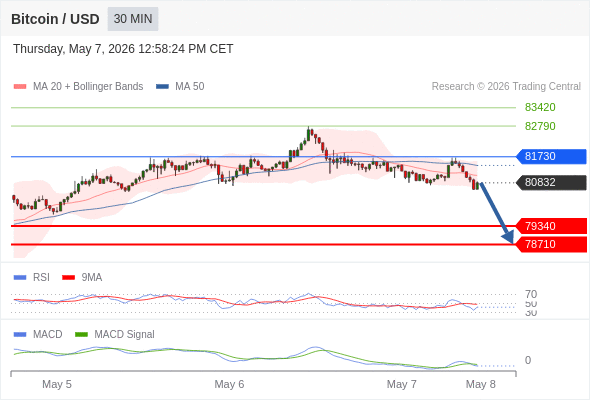Screen dimensions: 590x400
Task: Click the 9MA red legend swatch
Action: tap(68, 278)
